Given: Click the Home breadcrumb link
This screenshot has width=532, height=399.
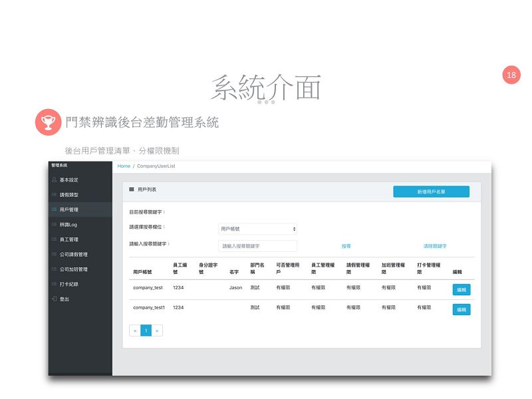Looking at the screenshot, I should pyautogui.click(x=124, y=166).
